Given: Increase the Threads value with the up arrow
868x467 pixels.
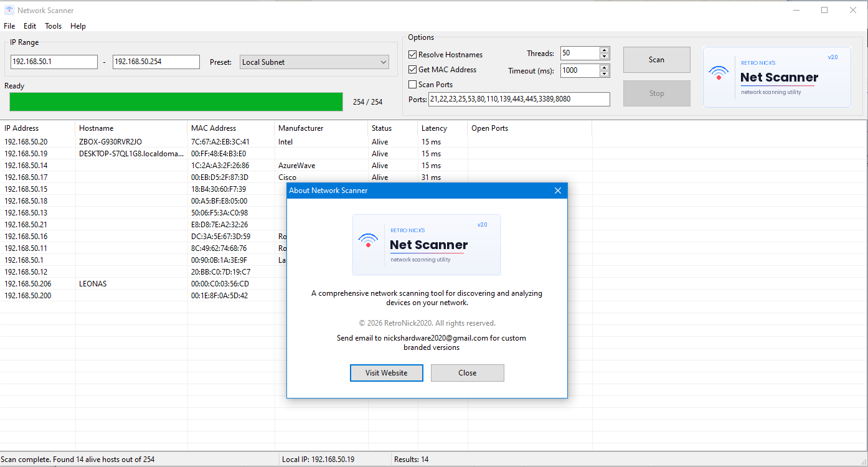Looking at the screenshot, I should [x=604, y=50].
